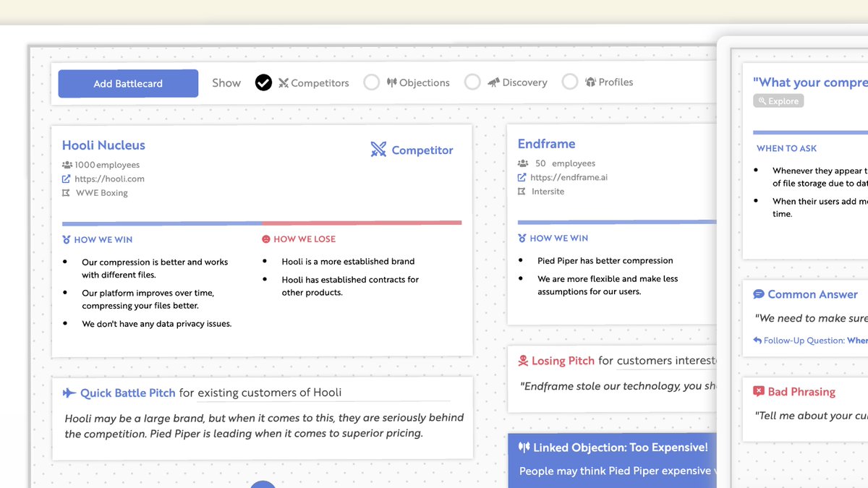Select the HOW WE LOSE heading
Viewport: 868px width, 488px height.
(305, 239)
